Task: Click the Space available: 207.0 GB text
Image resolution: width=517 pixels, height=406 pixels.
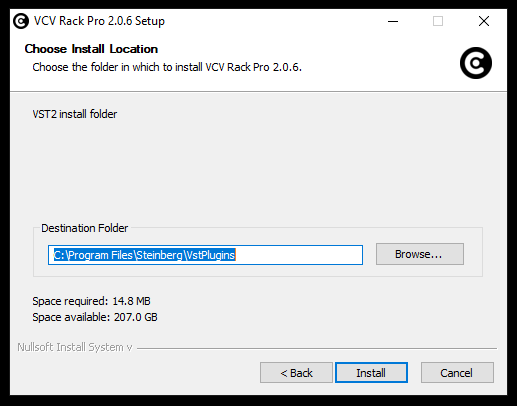Action: 95,317
